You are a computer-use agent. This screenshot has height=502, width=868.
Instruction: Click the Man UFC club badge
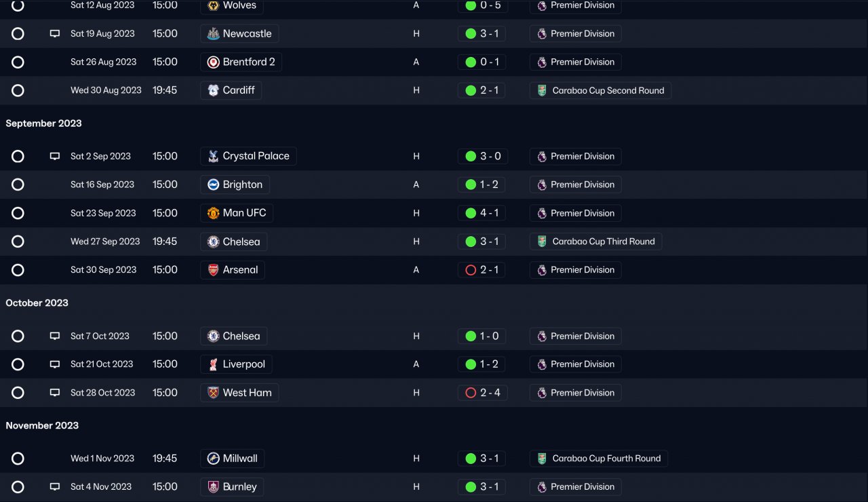pos(213,213)
